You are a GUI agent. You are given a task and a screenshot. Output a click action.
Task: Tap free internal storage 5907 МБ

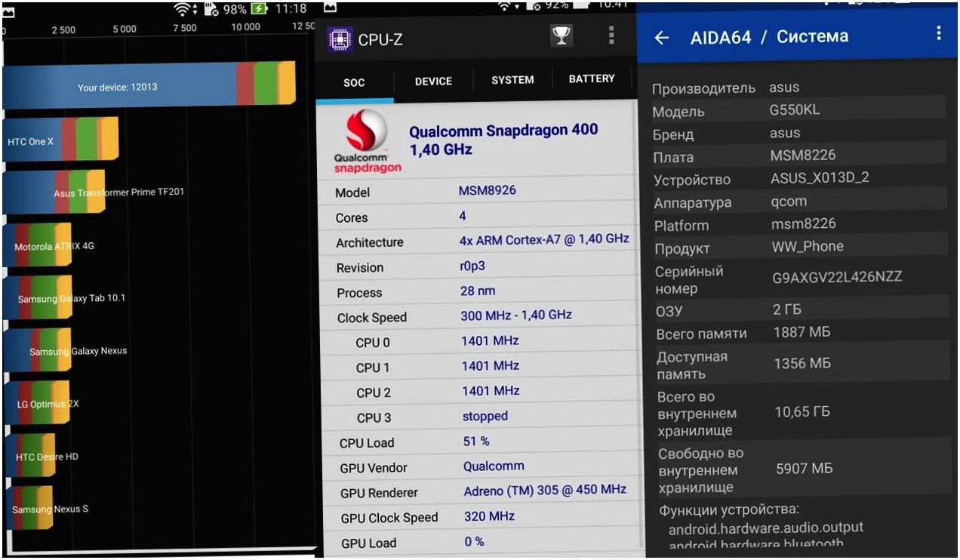(805, 469)
